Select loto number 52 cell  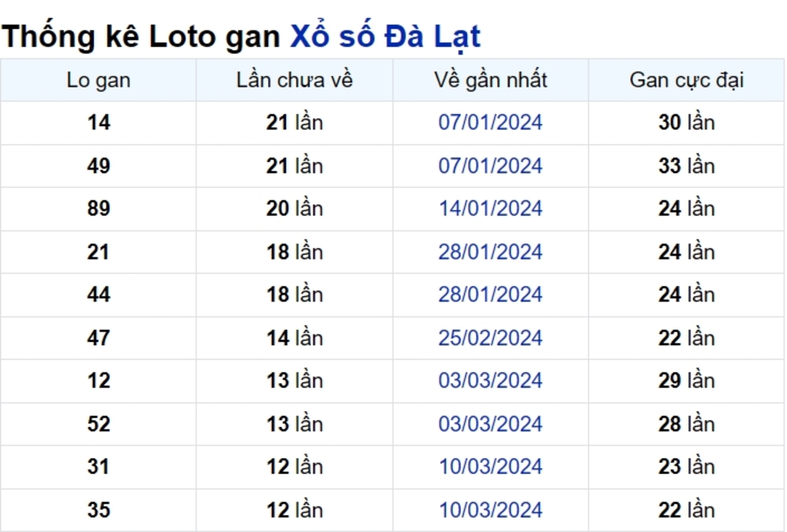tap(98, 424)
